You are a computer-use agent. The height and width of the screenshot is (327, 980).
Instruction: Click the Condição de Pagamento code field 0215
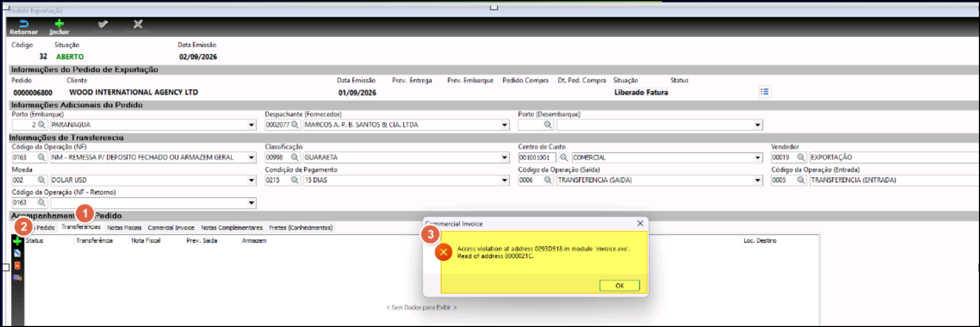(277, 180)
